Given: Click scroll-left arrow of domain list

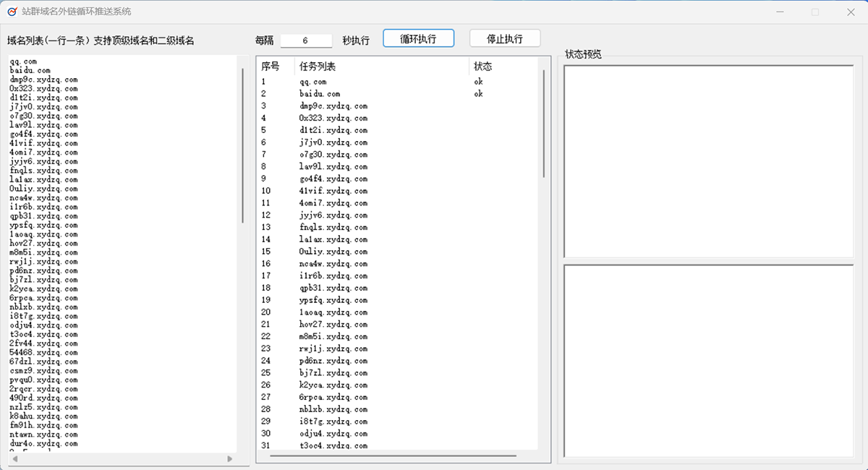Looking at the screenshot, I should [14, 458].
